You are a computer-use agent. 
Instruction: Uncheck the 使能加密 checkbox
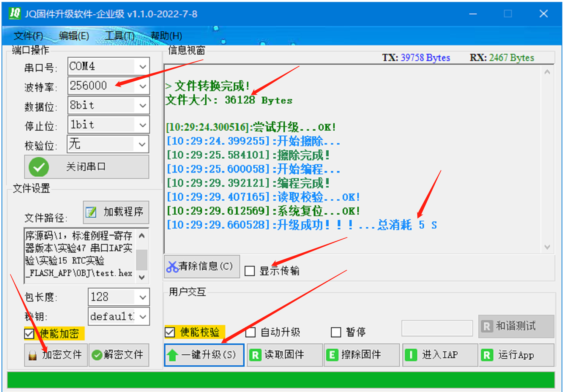pyautogui.click(x=28, y=334)
